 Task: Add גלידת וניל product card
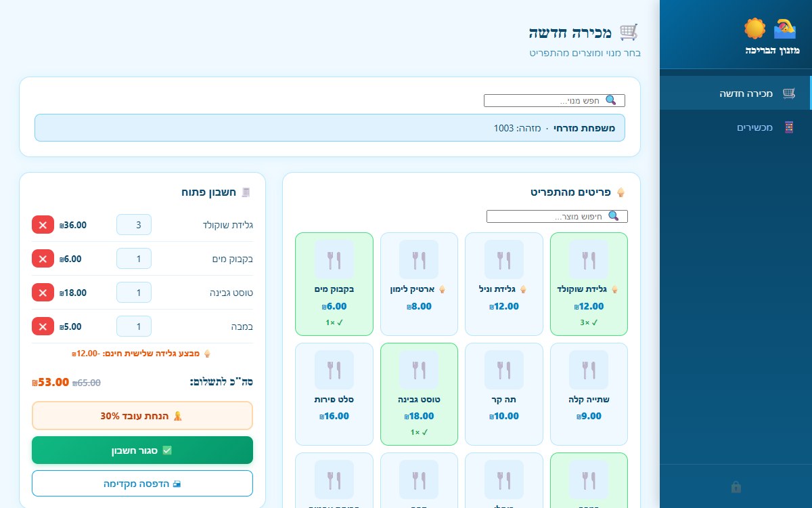504,284
